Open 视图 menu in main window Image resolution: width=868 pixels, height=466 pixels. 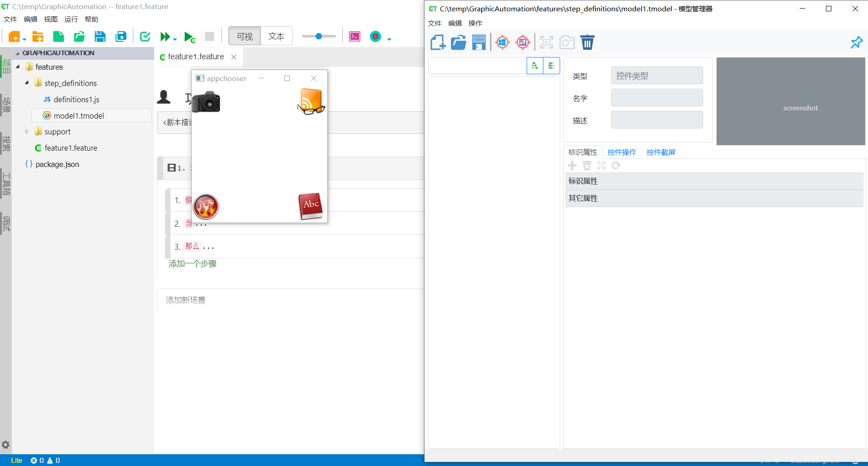pyautogui.click(x=51, y=19)
